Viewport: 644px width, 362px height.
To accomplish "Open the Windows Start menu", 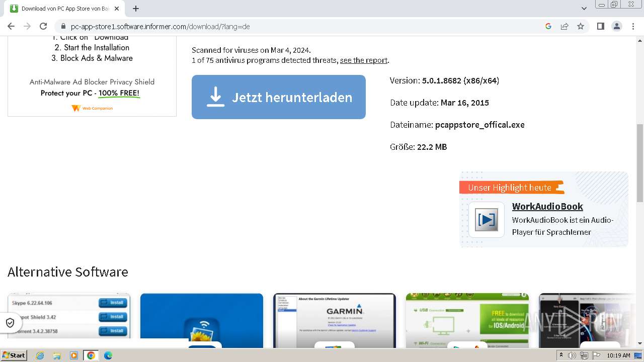I will [14, 355].
